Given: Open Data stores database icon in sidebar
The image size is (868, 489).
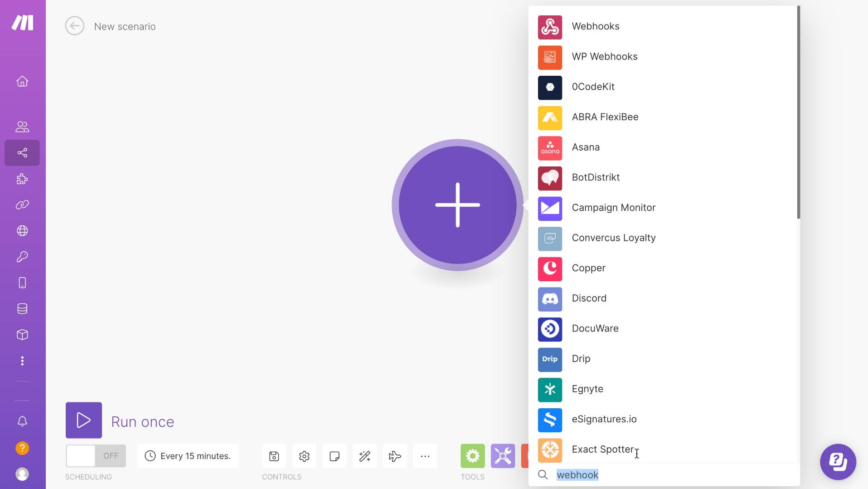Looking at the screenshot, I should (22, 309).
